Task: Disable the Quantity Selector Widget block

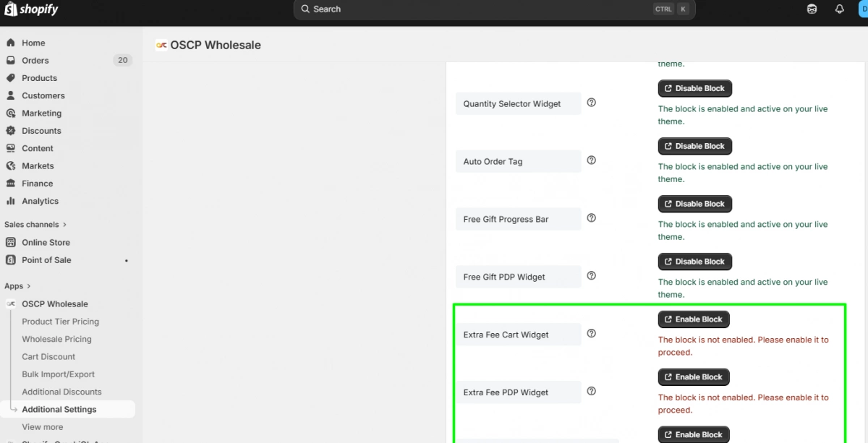Action: [x=694, y=88]
